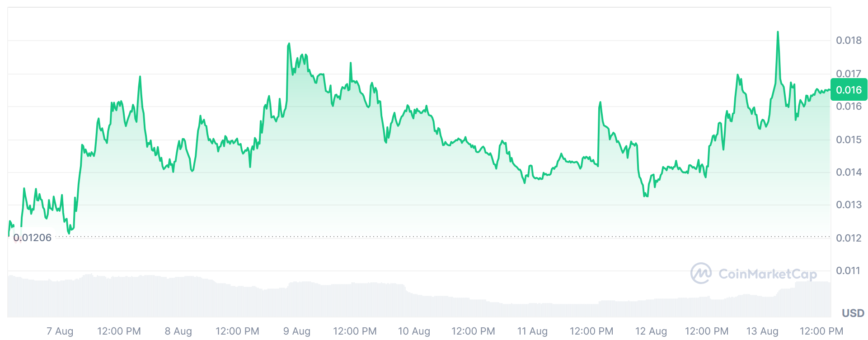This screenshot has height=340, width=868.
Task: Click the 0.01206 starting price label
Action: (33, 238)
